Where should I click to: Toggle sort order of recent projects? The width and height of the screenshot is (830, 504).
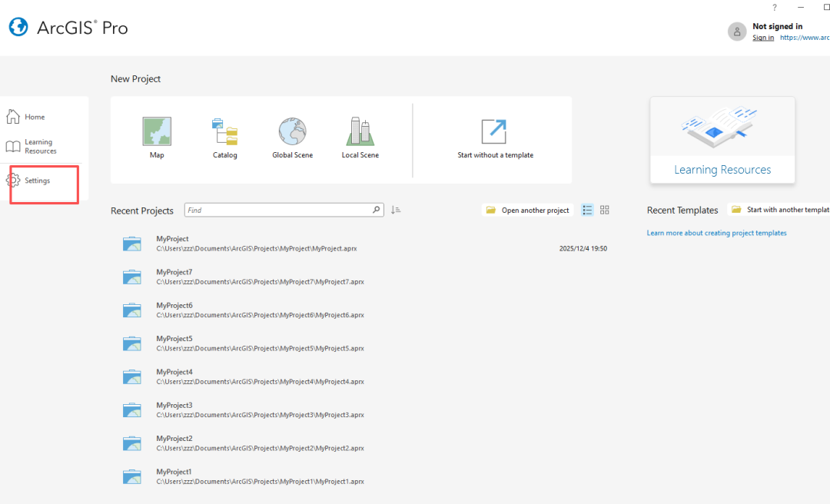click(396, 210)
